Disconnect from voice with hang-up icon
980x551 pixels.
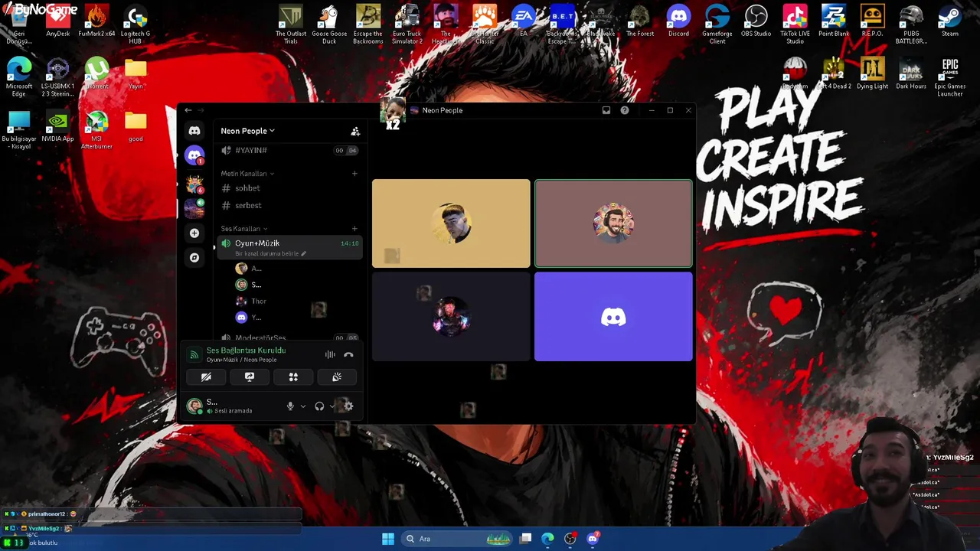[348, 355]
